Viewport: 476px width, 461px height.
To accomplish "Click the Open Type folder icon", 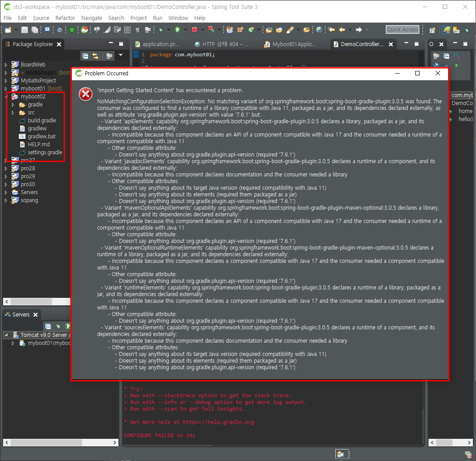I will click(269, 30).
